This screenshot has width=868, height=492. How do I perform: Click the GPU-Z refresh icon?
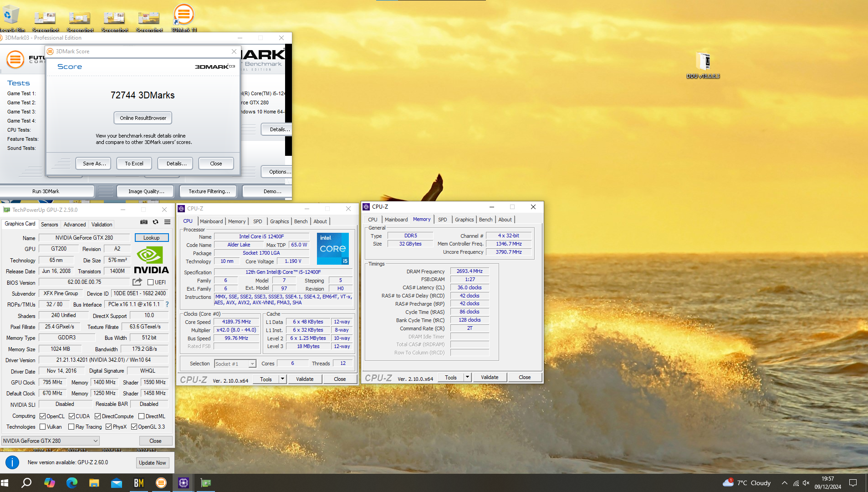coord(155,222)
